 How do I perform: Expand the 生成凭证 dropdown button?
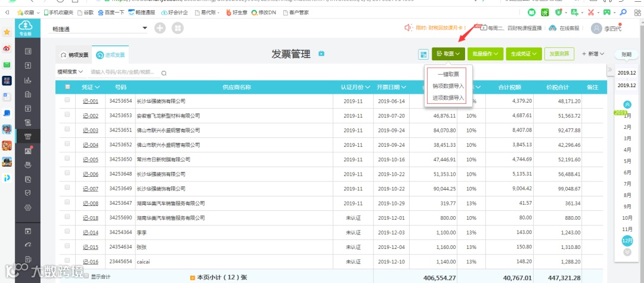524,54
